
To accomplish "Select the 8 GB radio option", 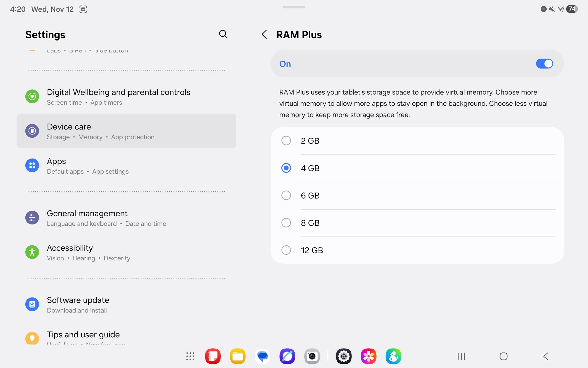I will tap(286, 223).
